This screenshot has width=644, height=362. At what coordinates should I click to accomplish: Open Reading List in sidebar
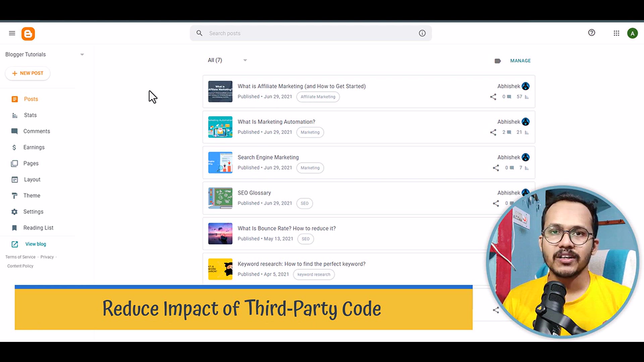click(38, 228)
